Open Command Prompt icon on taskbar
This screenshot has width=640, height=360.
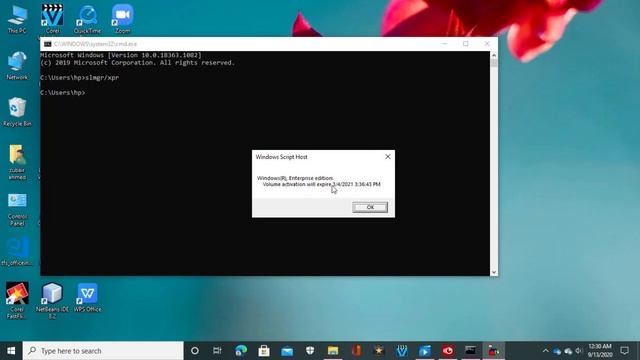[471, 351]
